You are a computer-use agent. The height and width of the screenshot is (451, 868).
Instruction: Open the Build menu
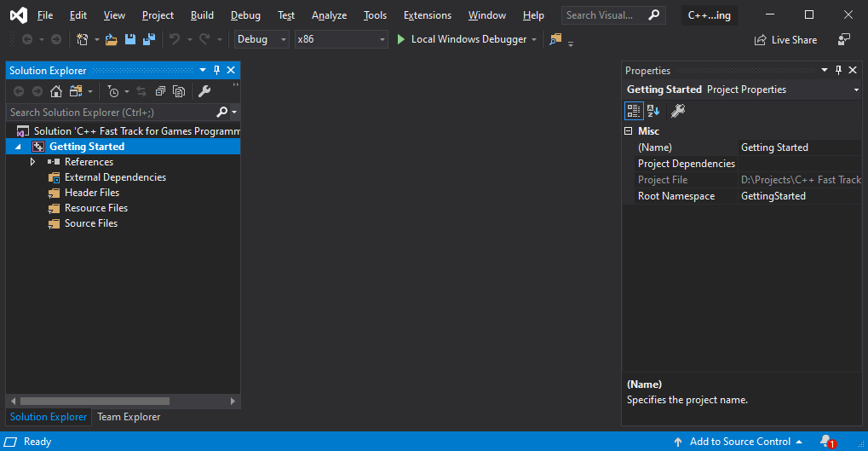point(202,15)
